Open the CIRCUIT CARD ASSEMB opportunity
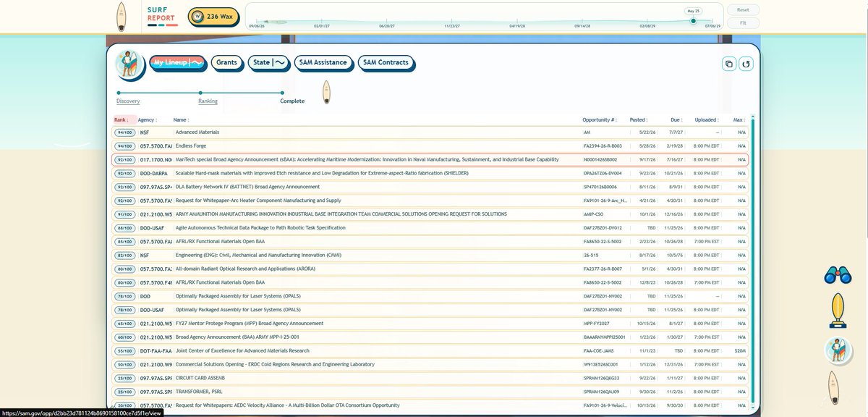Viewport: 868px width, 417px height. point(430,378)
